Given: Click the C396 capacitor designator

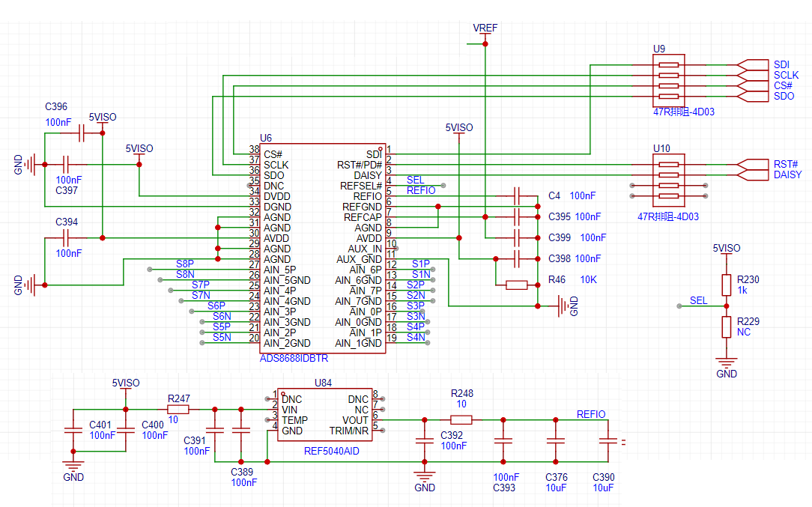Looking at the screenshot, I should click(56, 106).
